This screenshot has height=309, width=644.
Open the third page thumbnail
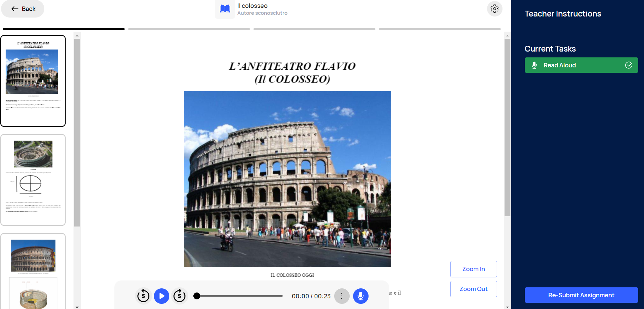click(33, 271)
